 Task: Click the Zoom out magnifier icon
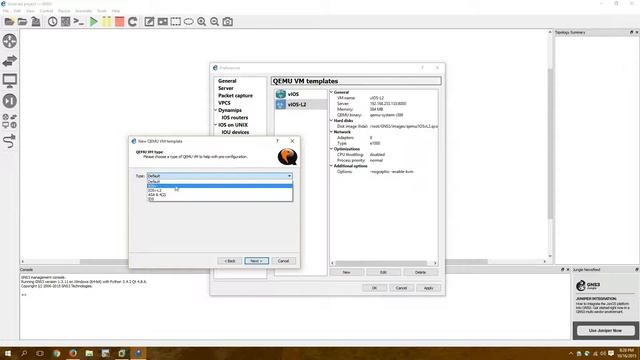click(214, 22)
